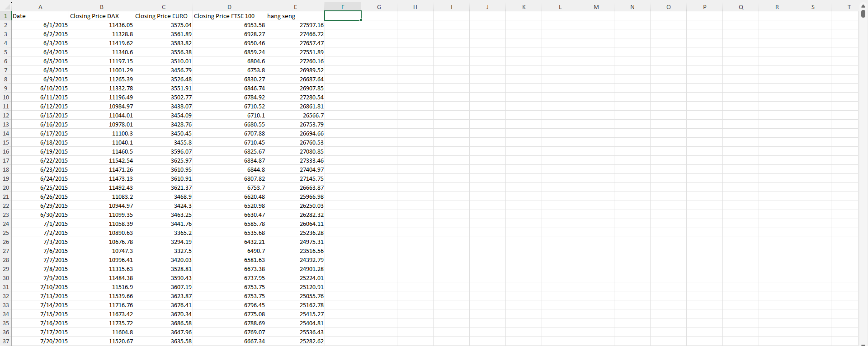The image size is (868, 346).
Task: Select column E header
Action: [x=295, y=7]
